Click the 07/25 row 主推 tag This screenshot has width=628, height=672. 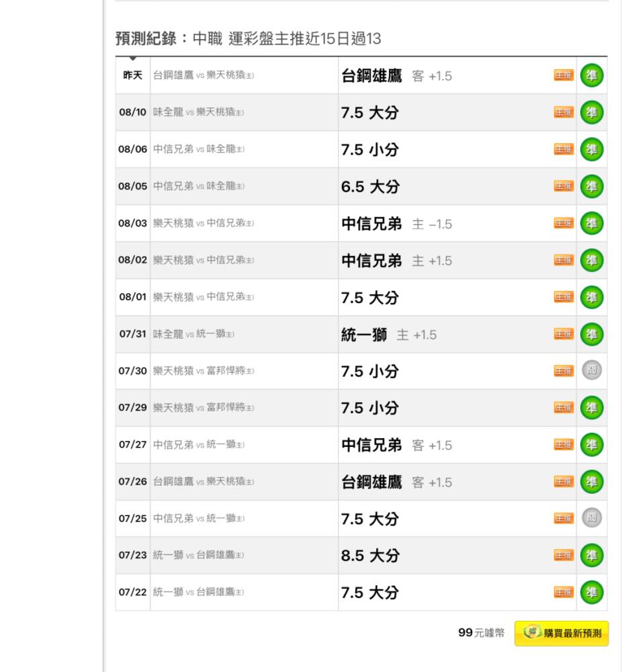pyautogui.click(x=564, y=519)
